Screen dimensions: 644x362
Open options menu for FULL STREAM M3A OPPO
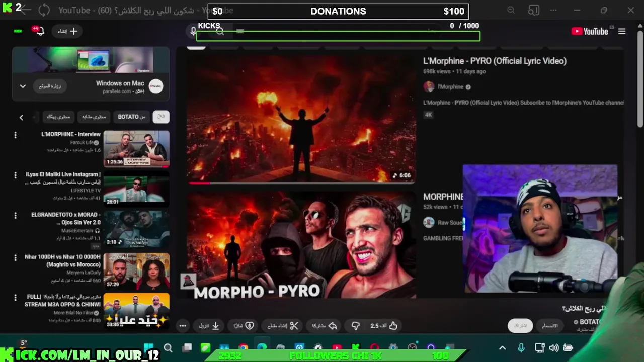pos(15,298)
